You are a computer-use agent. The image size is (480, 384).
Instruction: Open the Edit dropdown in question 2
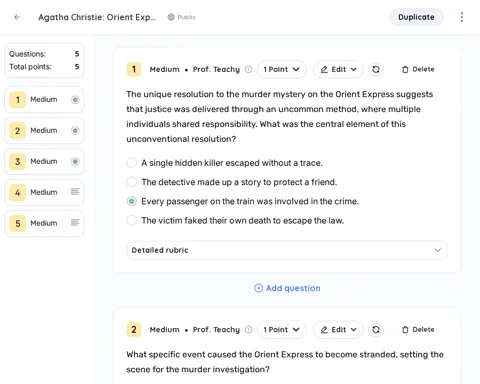(x=338, y=330)
